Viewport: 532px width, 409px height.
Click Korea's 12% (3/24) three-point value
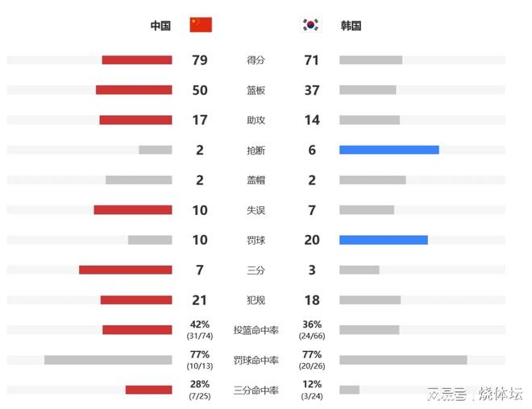point(312,390)
